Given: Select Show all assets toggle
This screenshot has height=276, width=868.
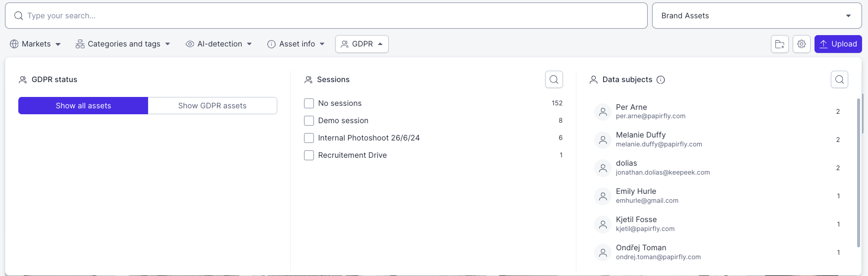Looking at the screenshot, I should coord(83,106).
